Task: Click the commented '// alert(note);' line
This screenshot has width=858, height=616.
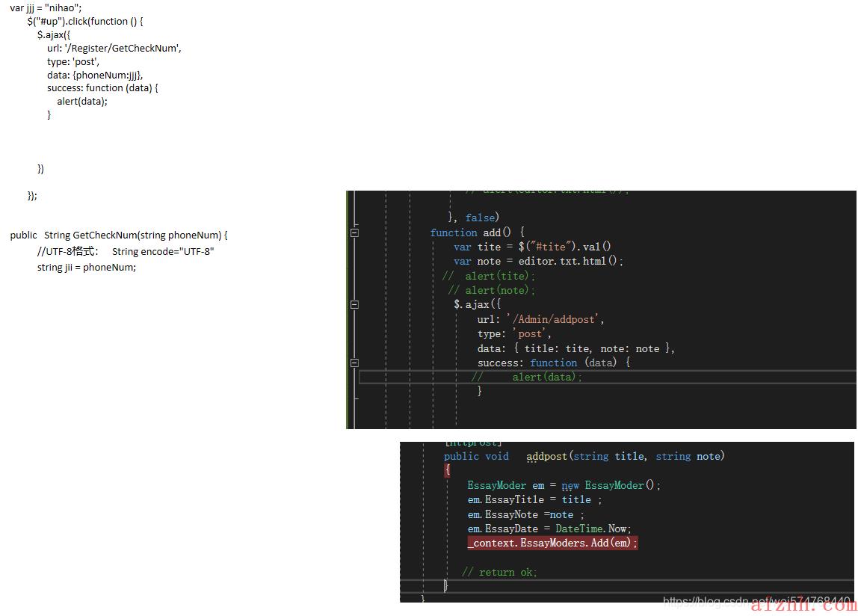Action: [491, 290]
